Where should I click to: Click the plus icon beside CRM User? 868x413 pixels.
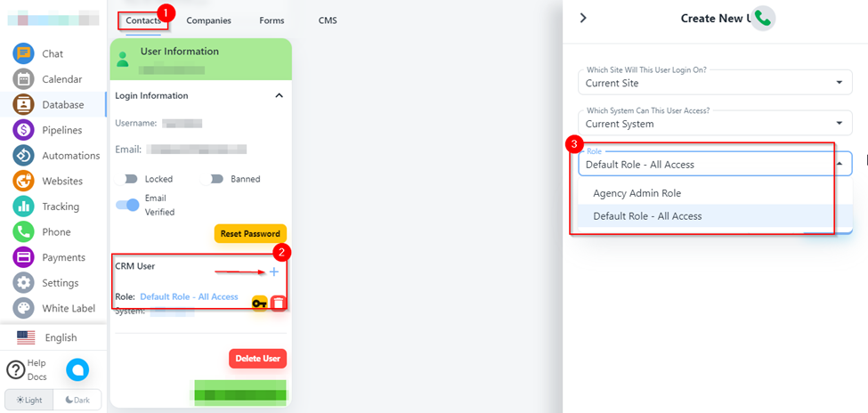point(274,271)
